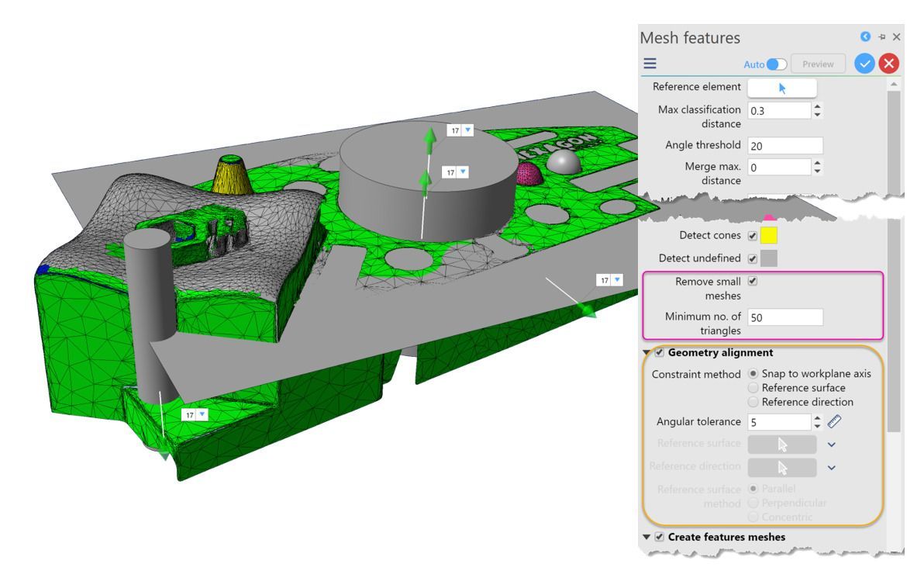Increase Angular tolerance value
924x578 pixels.
coord(817,419)
